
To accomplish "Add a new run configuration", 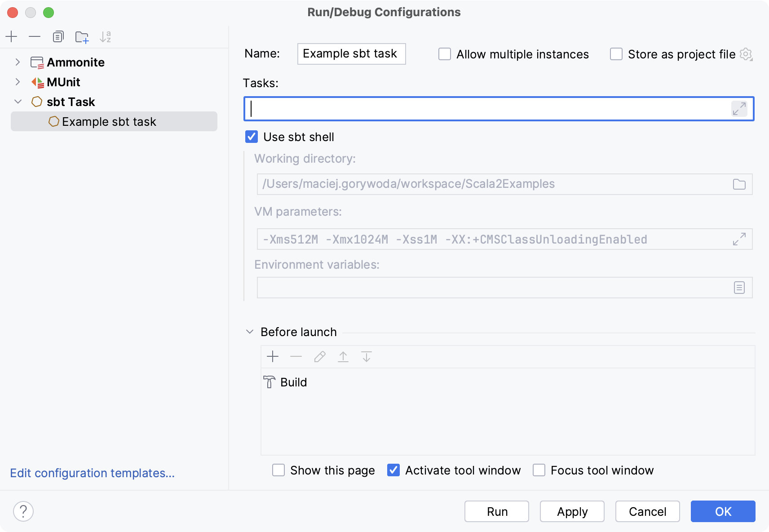I will pyautogui.click(x=12, y=36).
